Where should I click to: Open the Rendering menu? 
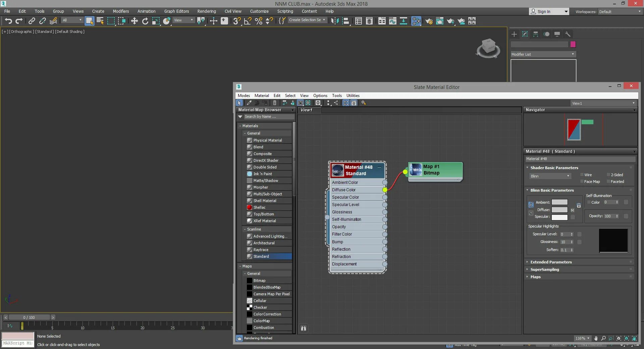click(x=206, y=11)
